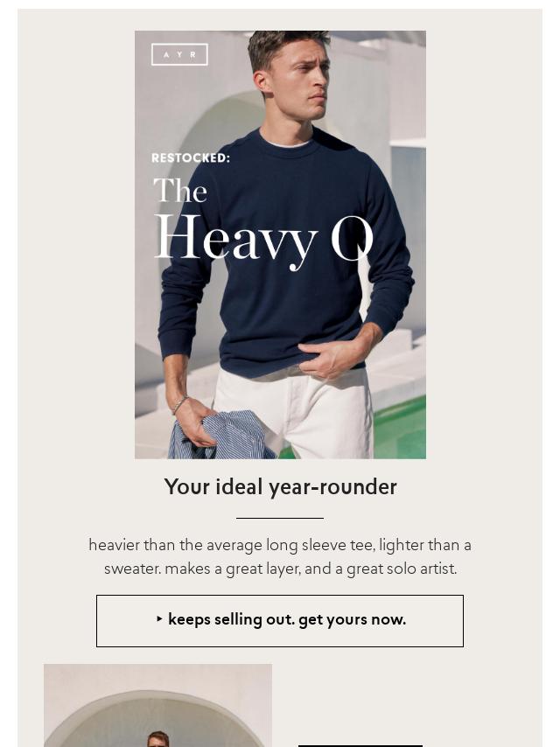Image resolution: width=560 pixels, height=747 pixels.
Task: Click the paragraph about heavier long sleeve tee
Action: pos(280,557)
